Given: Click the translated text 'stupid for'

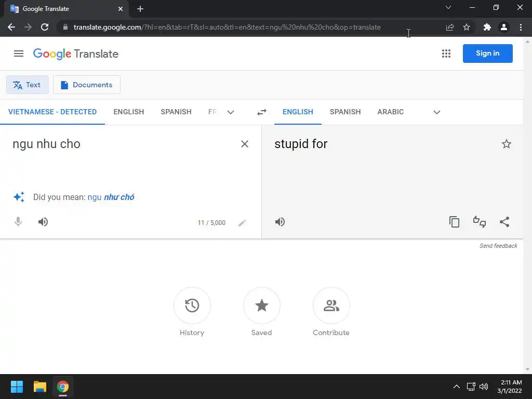Looking at the screenshot, I should (x=301, y=144).
